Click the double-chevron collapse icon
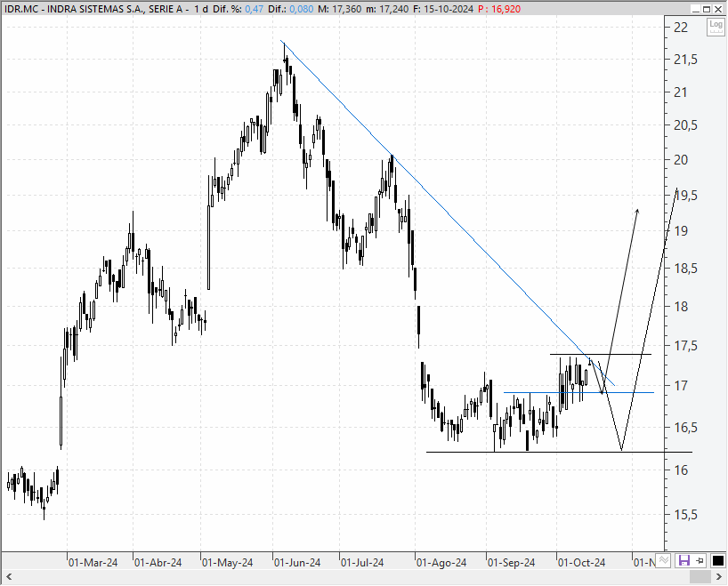The width and height of the screenshot is (728, 586). 664,560
